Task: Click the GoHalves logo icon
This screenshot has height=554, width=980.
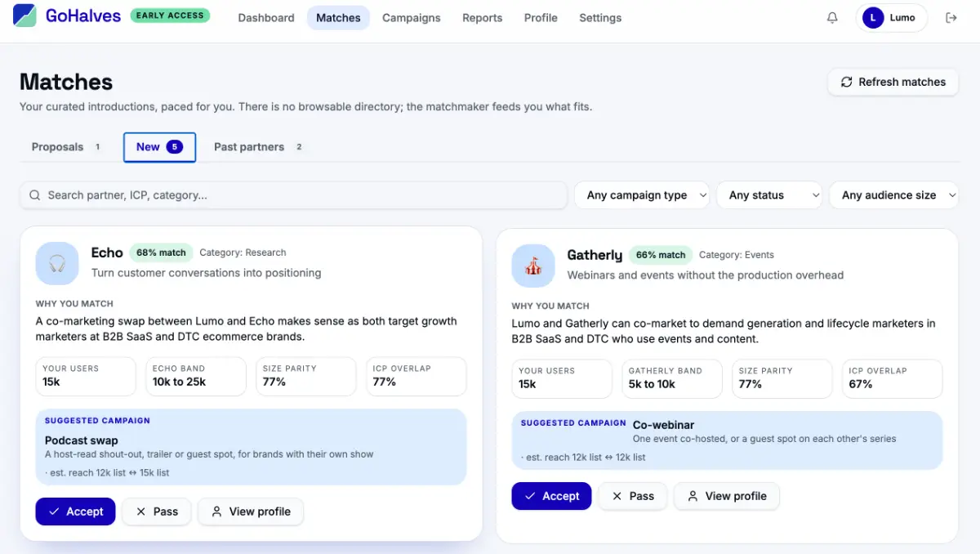Action: [x=24, y=16]
